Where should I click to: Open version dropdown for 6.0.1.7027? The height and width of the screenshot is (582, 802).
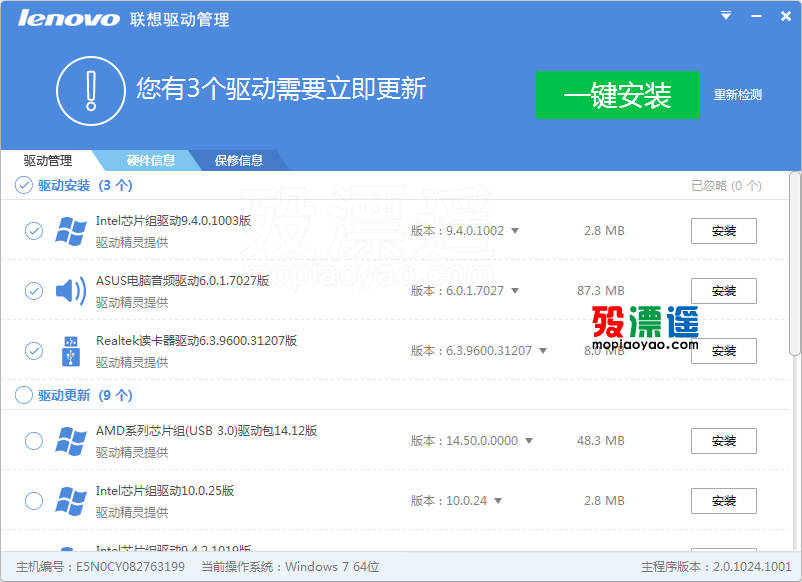515,291
